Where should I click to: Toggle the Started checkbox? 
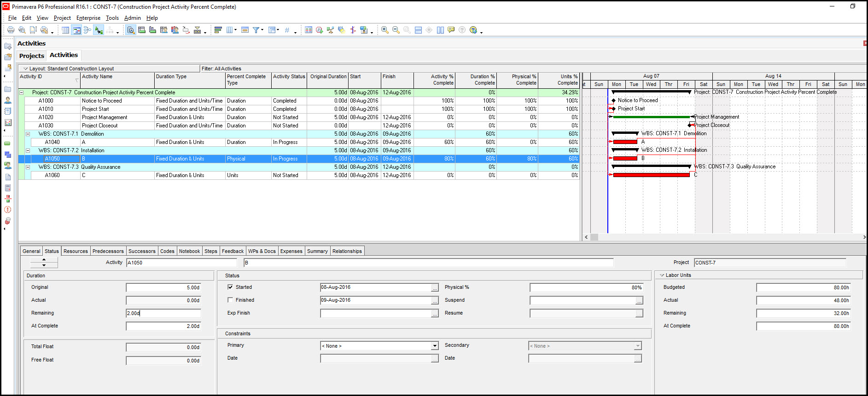230,287
